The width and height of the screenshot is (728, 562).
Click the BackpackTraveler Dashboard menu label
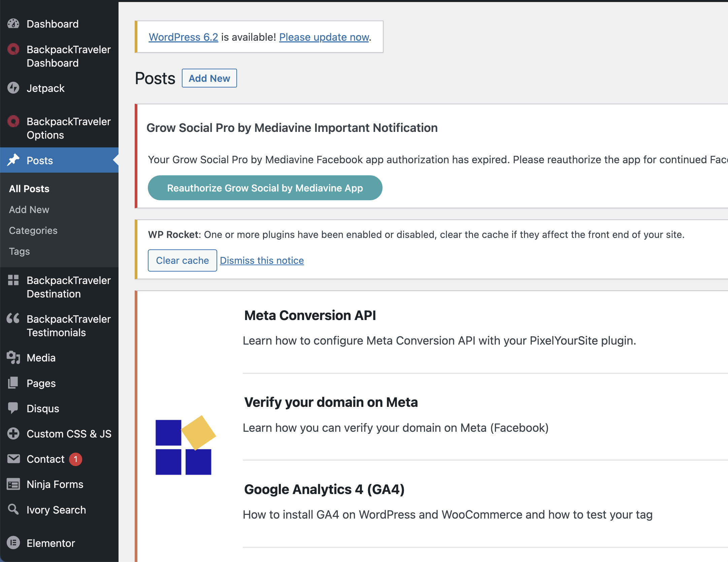[69, 56]
